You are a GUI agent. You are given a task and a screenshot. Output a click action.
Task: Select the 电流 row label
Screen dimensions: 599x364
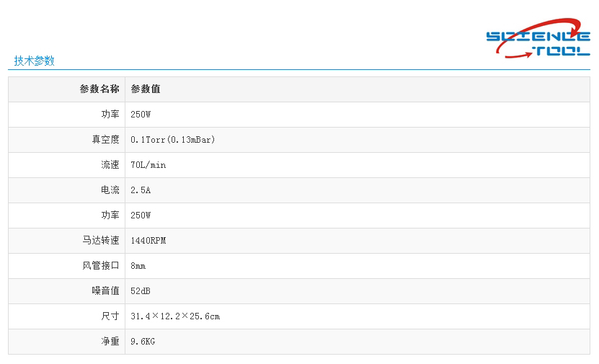click(x=110, y=190)
